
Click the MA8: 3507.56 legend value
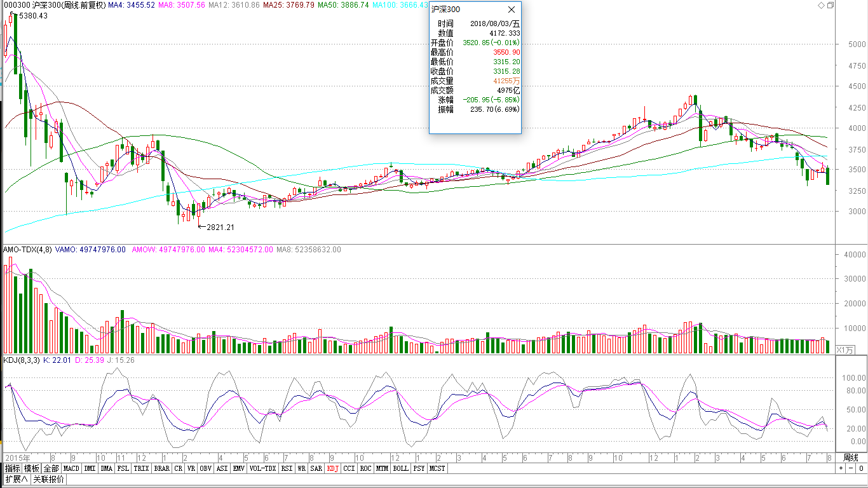point(182,5)
